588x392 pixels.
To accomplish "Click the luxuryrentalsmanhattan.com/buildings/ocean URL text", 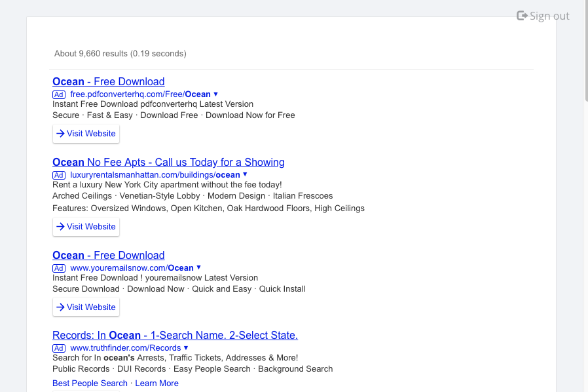I will click(155, 175).
